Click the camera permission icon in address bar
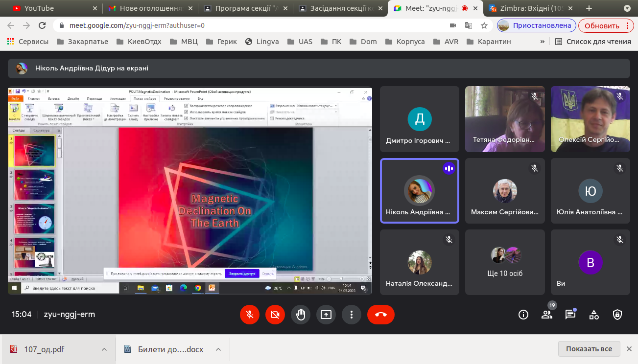 pos(453,25)
